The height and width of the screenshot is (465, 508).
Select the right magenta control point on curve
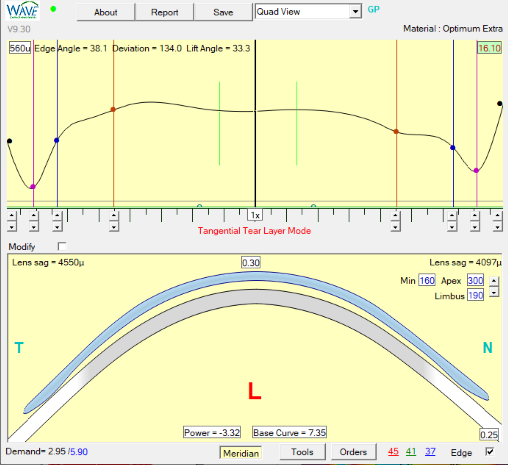[x=476, y=171]
